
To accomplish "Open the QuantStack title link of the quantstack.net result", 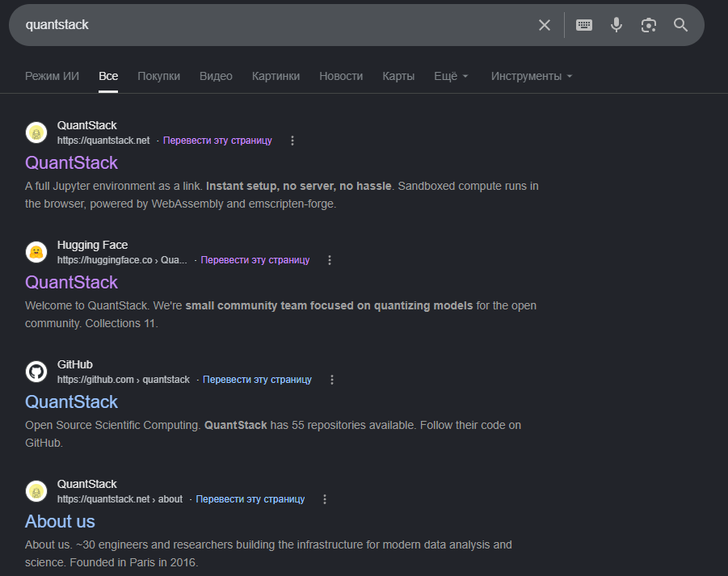I will click(x=71, y=163).
